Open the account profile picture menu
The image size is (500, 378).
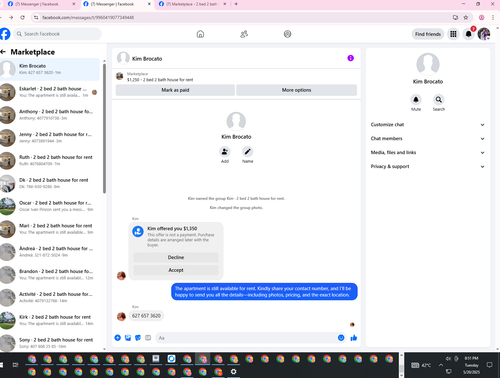(x=484, y=34)
